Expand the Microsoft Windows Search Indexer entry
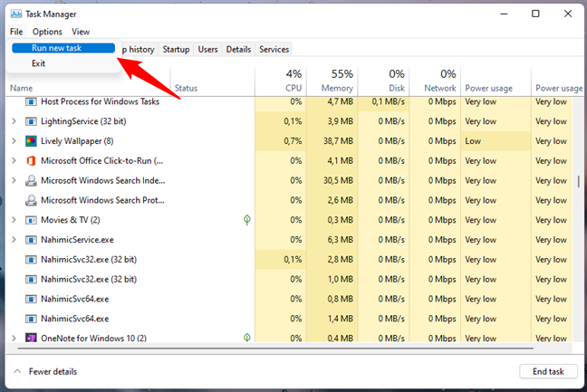 tap(14, 180)
